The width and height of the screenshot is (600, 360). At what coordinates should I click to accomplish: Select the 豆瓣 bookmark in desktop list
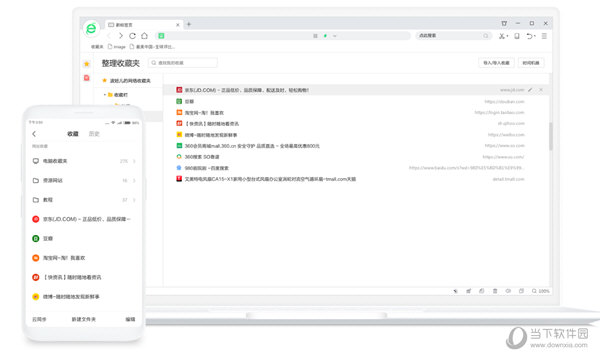click(x=357, y=101)
